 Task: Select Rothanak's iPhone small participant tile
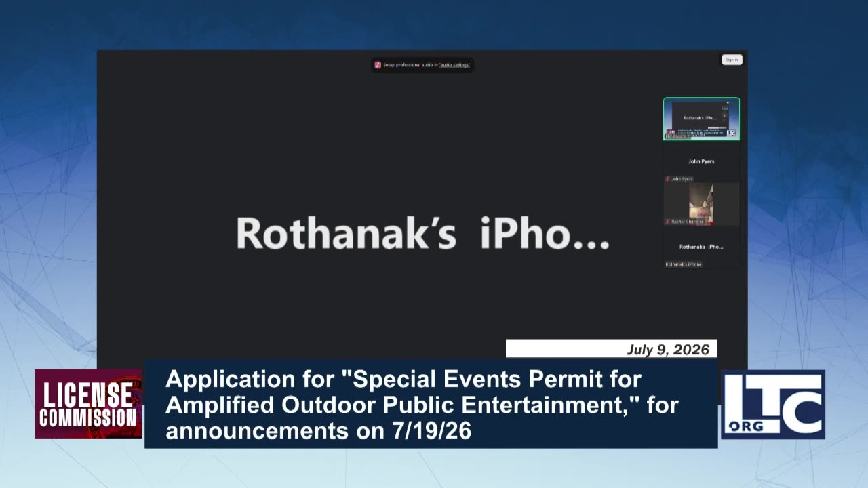(x=701, y=247)
